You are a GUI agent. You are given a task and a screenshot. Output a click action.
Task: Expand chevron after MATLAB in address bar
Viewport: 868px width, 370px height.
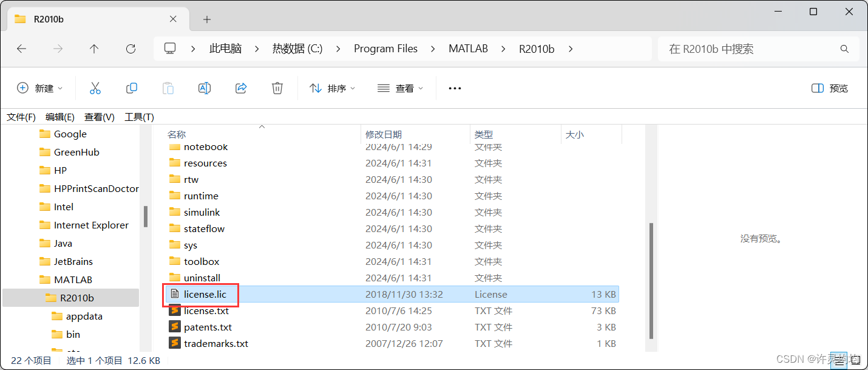[x=503, y=49]
